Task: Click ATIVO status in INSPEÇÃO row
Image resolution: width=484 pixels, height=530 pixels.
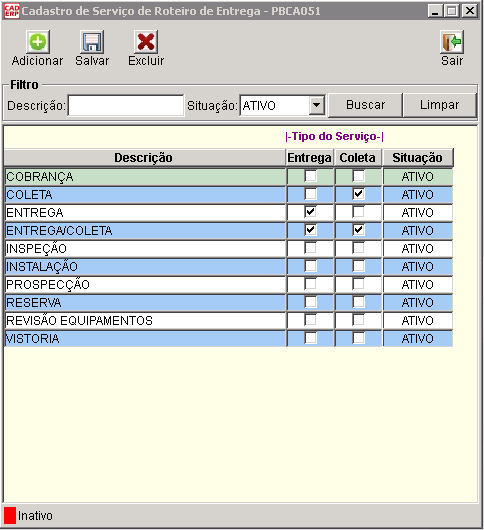Action: (418, 248)
